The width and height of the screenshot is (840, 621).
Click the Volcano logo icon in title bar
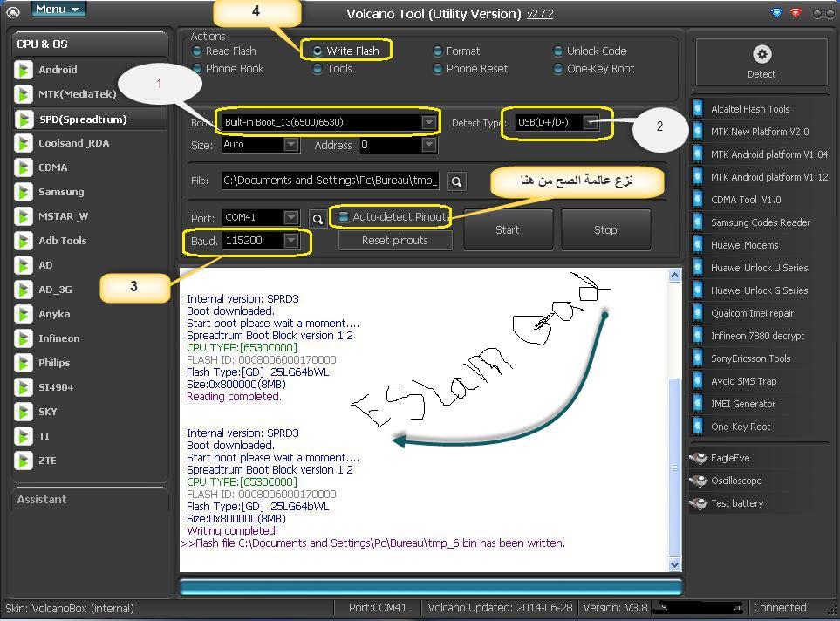pos(12,12)
